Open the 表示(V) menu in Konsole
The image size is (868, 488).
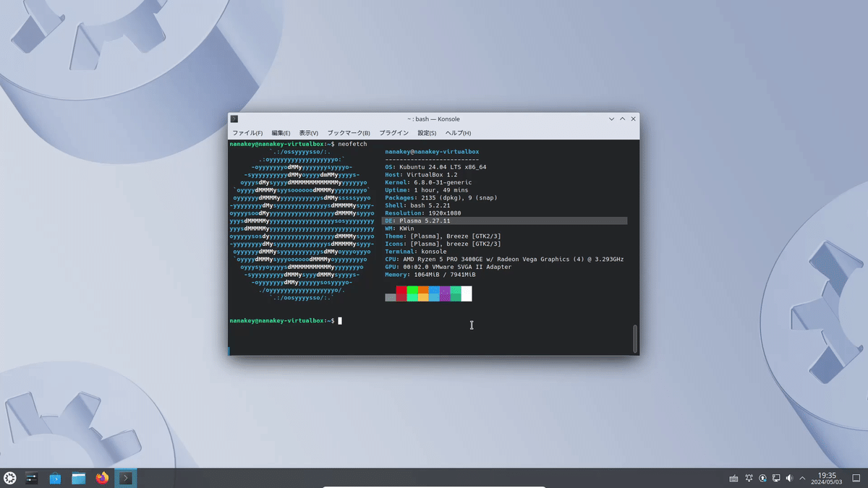point(309,133)
